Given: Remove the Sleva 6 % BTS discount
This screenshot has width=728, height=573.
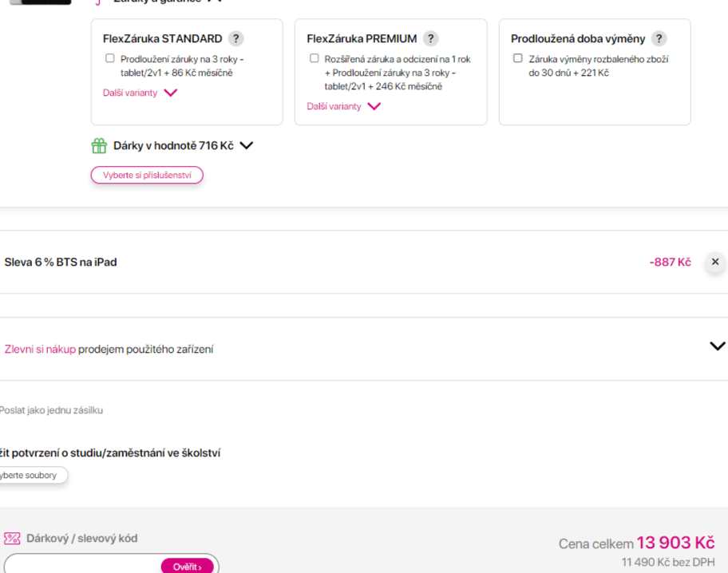Looking at the screenshot, I should click(715, 262).
